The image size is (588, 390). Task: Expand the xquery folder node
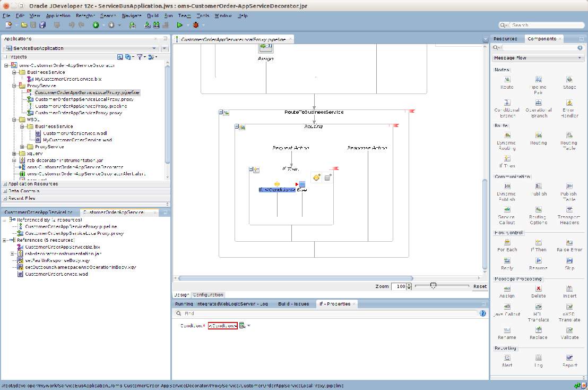pyautogui.click(x=14, y=154)
